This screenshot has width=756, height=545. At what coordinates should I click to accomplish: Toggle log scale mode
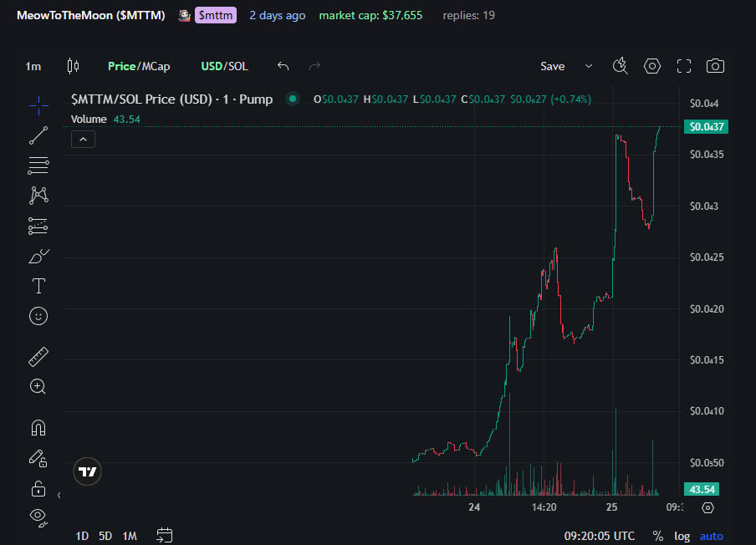pos(682,536)
